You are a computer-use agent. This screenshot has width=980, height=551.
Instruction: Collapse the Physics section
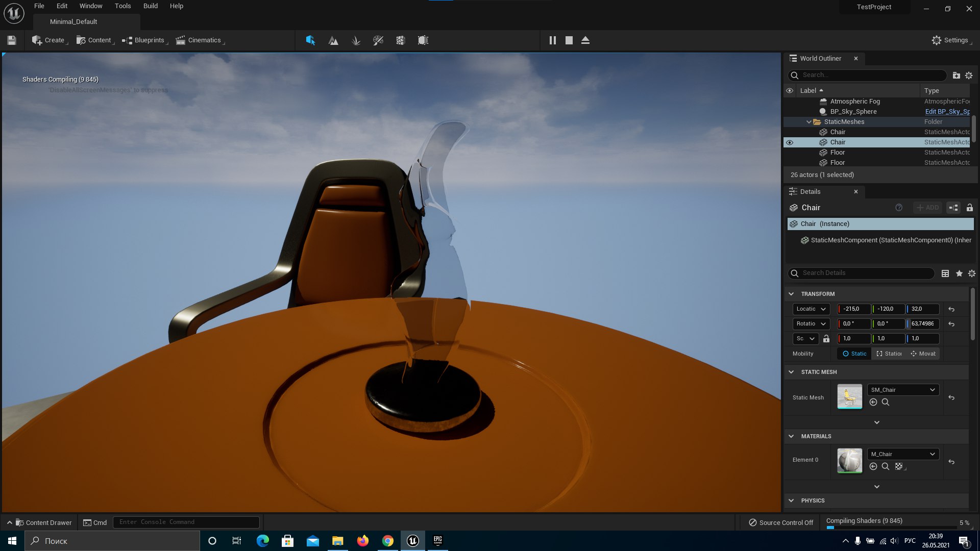click(x=791, y=501)
